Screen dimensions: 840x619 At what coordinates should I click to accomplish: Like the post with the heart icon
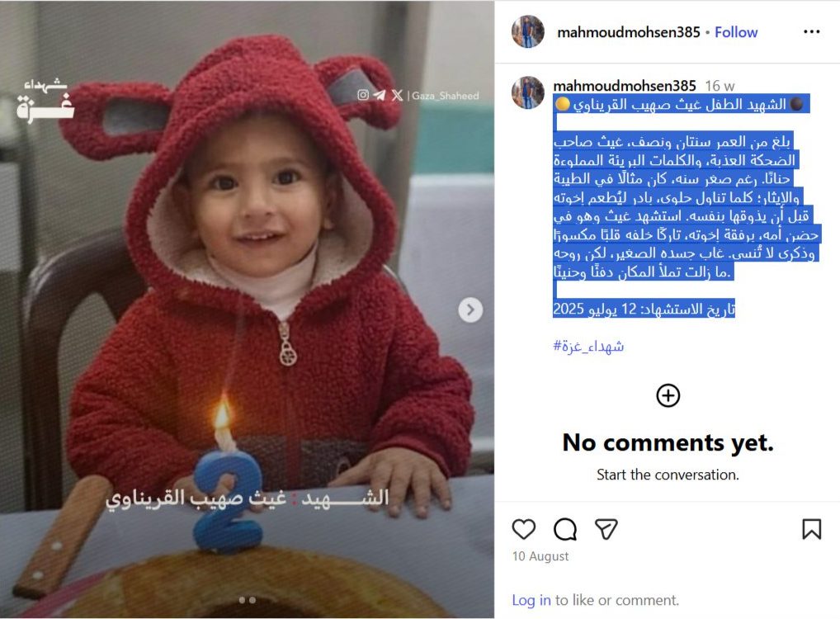coord(523,529)
